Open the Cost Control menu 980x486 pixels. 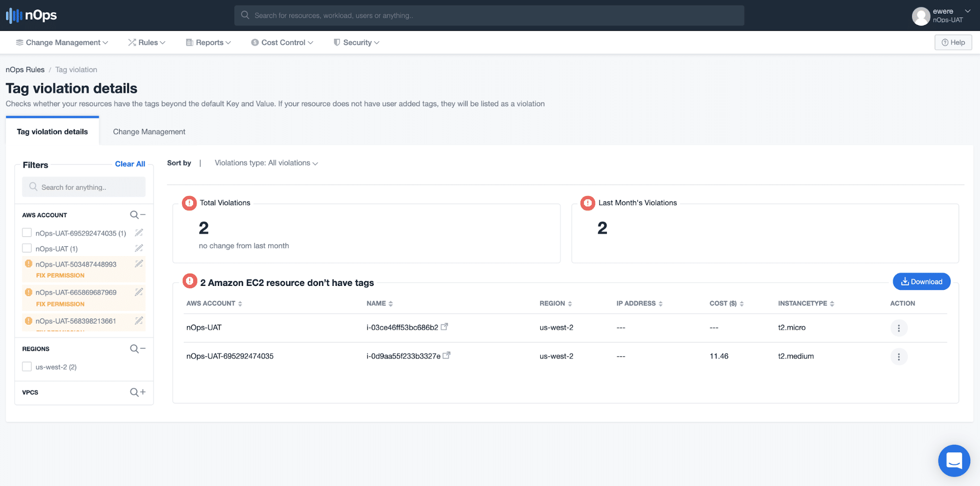point(282,43)
